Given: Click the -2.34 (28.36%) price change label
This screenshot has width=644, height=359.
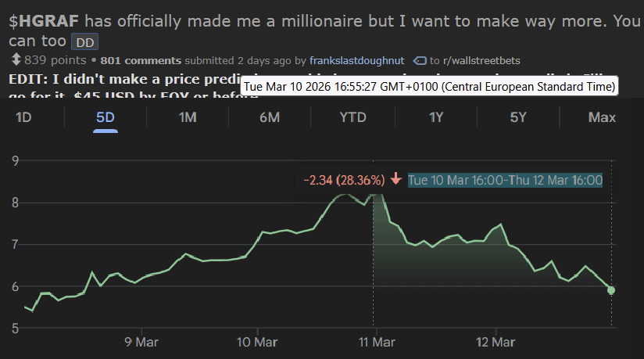Looking at the screenshot, I should (344, 180).
